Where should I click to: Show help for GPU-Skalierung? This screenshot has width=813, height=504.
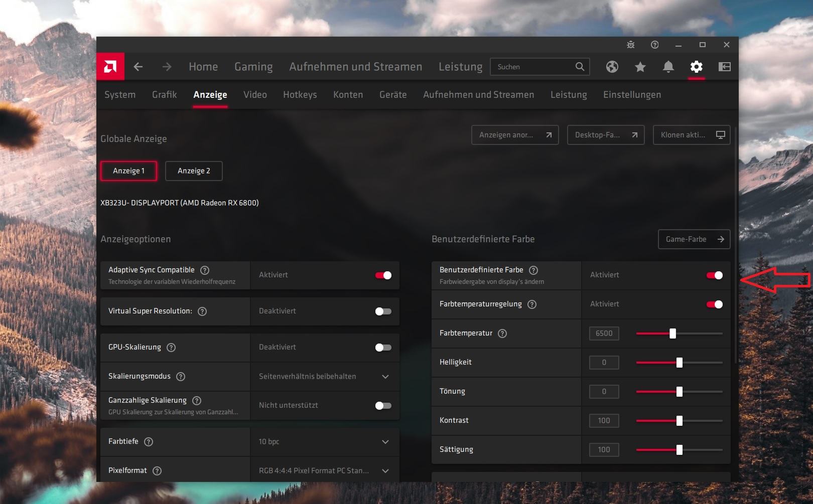click(171, 348)
